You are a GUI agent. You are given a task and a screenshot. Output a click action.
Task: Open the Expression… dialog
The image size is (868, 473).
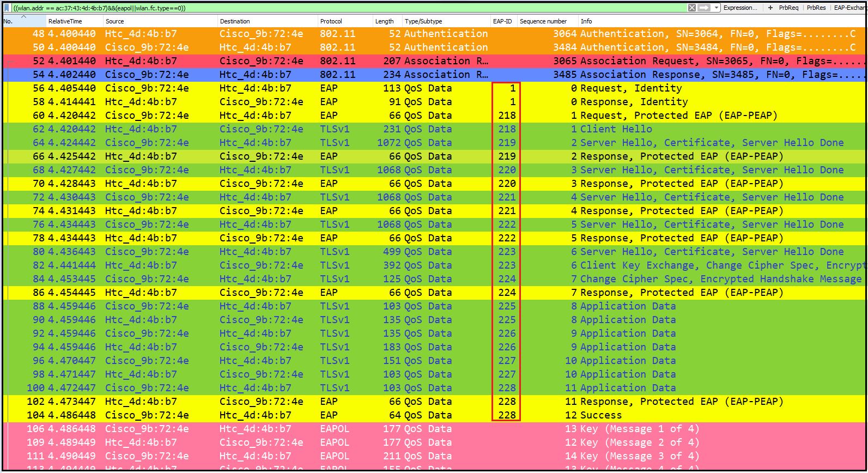740,8
